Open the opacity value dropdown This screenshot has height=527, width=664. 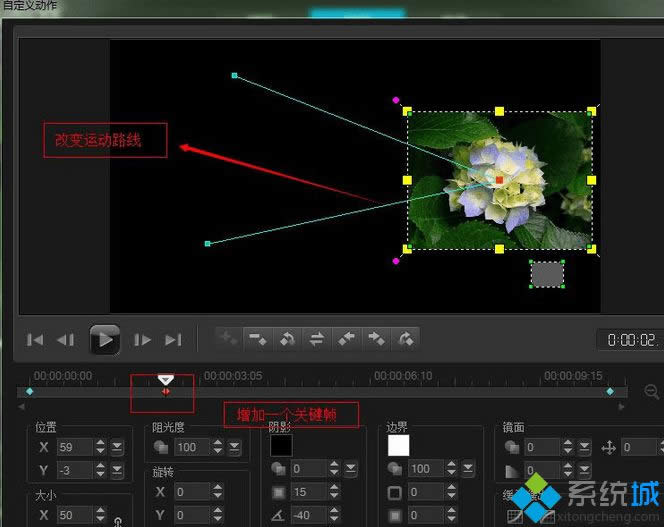pyautogui.click(x=235, y=447)
